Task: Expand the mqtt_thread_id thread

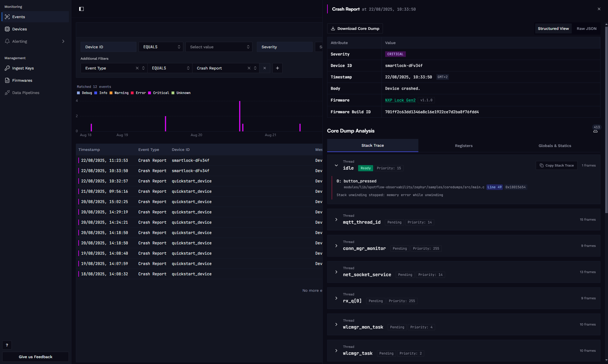Action: click(x=336, y=220)
